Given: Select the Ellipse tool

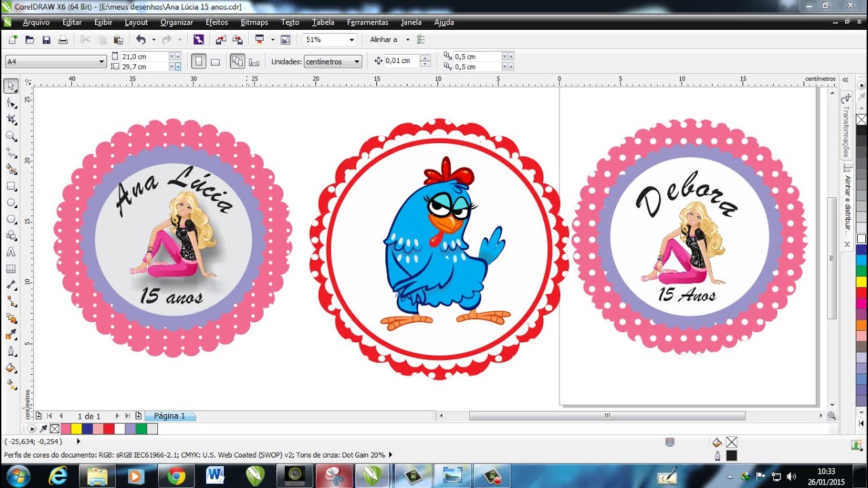Looking at the screenshot, I should 11,203.
